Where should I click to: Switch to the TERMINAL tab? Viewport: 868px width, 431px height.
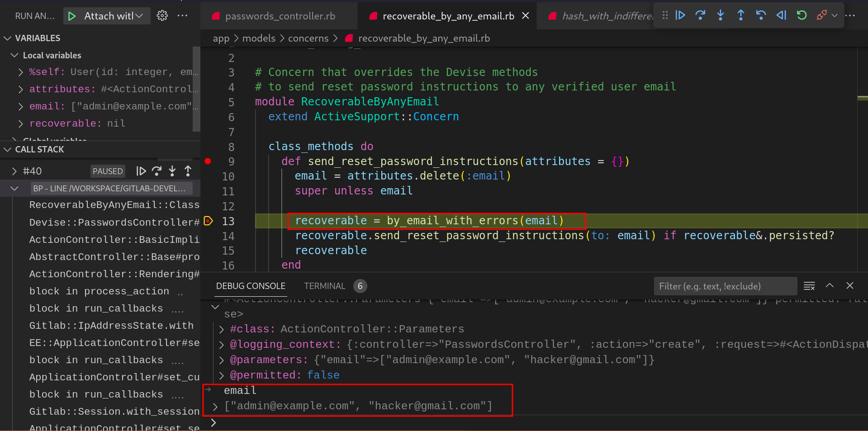tap(325, 286)
